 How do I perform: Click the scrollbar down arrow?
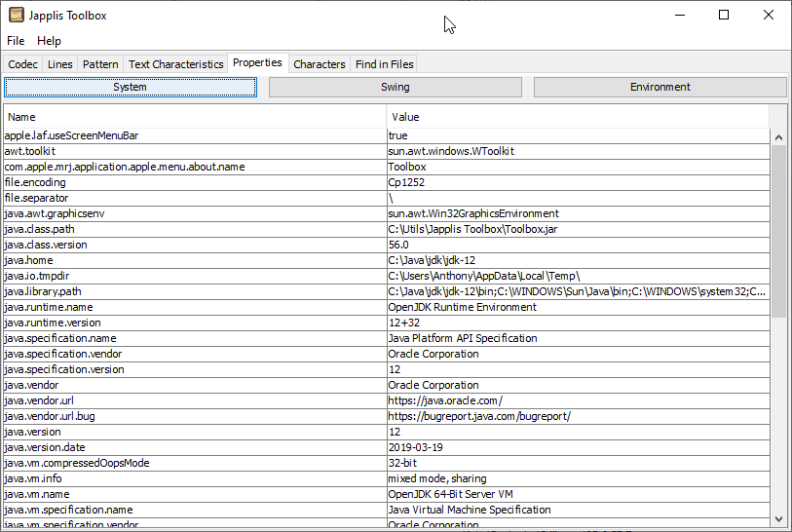click(x=778, y=519)
